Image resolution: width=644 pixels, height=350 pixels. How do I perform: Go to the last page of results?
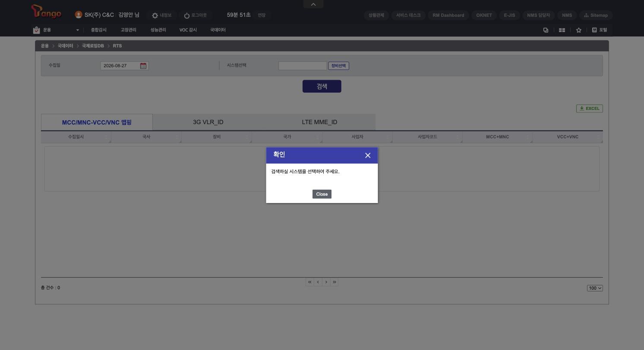point(334,282)
